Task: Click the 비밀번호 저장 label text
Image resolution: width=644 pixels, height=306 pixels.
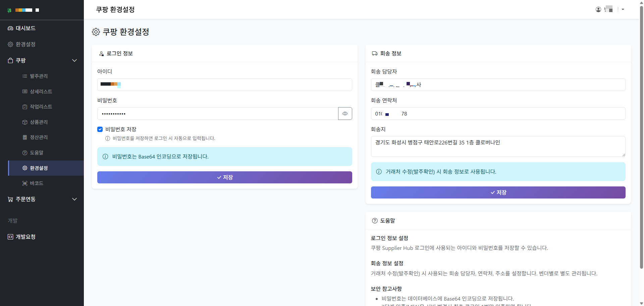Action: tap(121, 129)
